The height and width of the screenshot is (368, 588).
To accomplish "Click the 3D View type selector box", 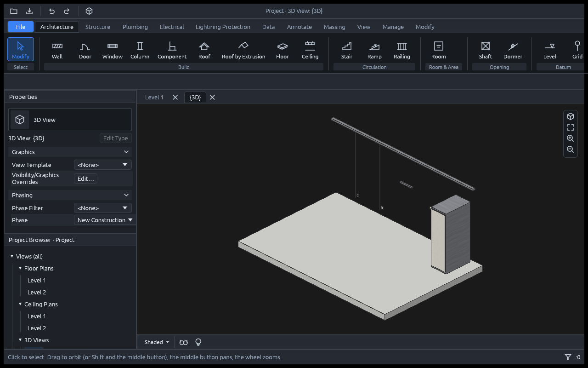I will (70, 120).
